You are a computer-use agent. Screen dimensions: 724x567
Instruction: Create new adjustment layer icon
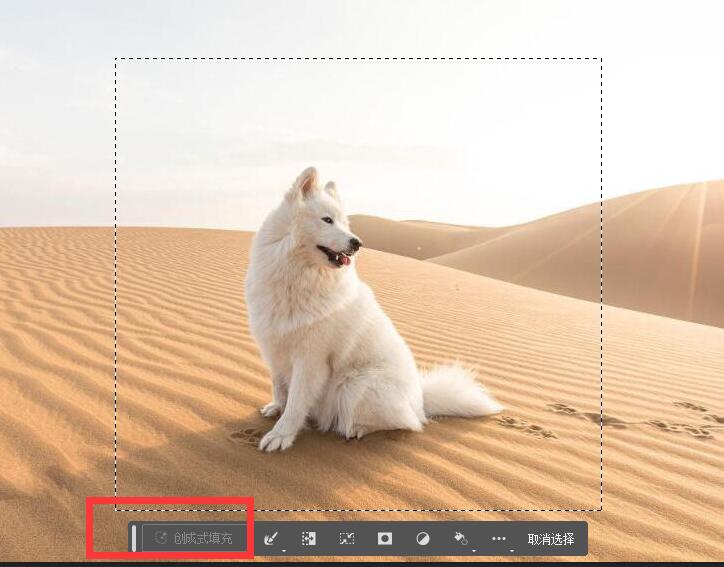point(422,538)
